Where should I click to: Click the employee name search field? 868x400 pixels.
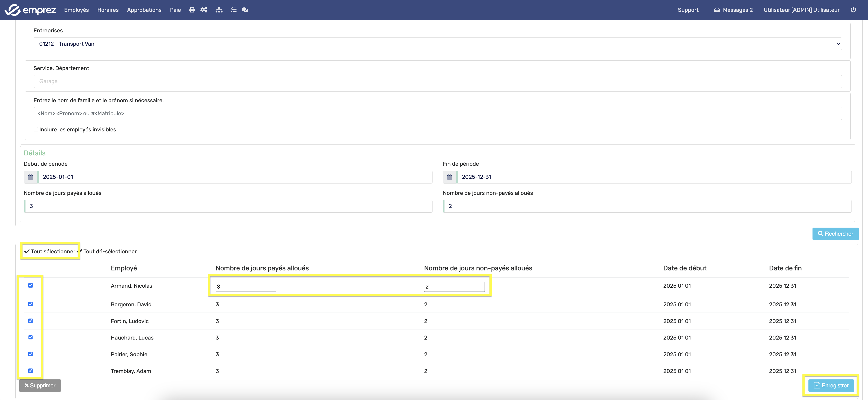(437, 113)
